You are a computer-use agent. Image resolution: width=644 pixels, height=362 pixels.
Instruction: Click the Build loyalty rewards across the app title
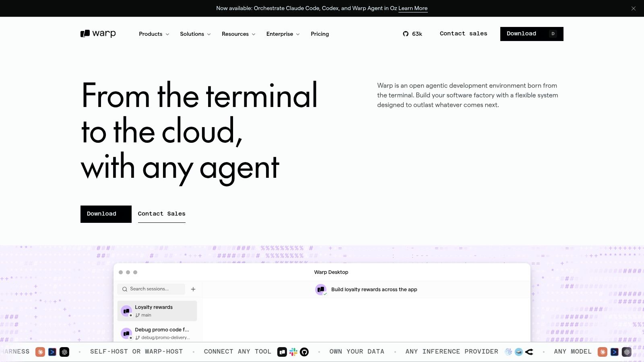(x=374, y=290)
